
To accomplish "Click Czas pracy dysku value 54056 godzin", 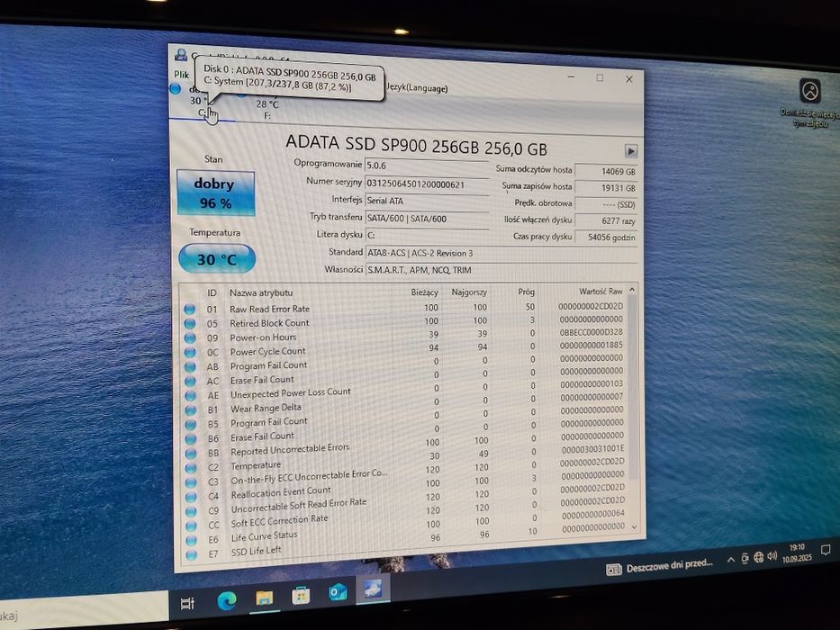I will click(606, 237).
